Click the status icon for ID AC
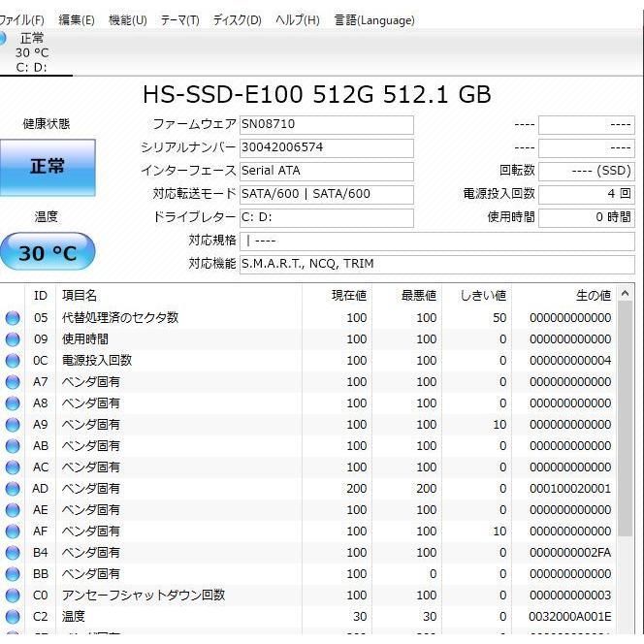The image size is (644, 644). (x=13, y=467)
